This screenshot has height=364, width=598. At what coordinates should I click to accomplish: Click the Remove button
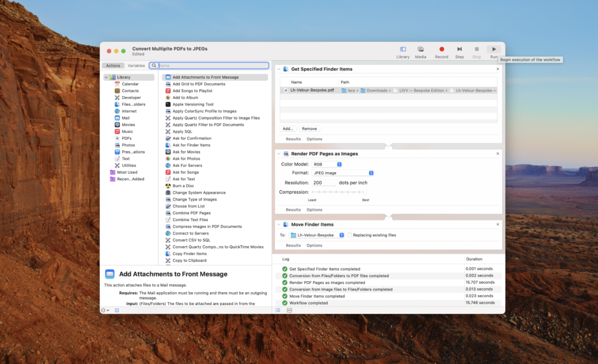[310, 128]
